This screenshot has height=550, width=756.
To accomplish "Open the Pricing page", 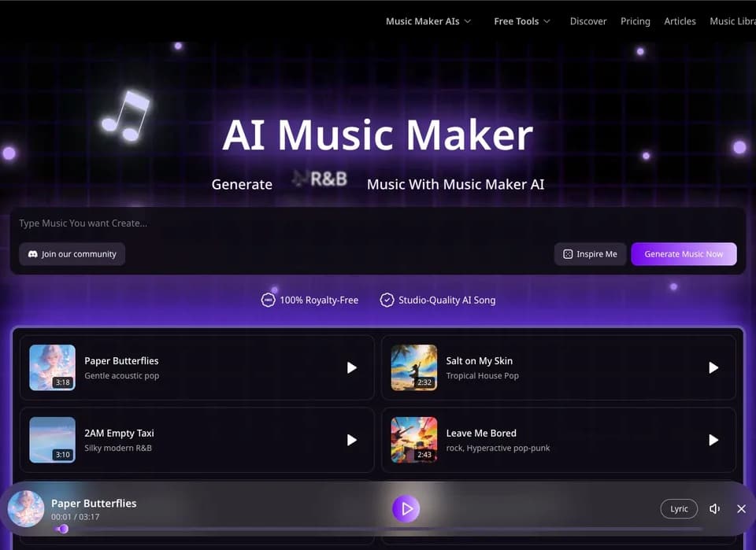I will 636,22.
